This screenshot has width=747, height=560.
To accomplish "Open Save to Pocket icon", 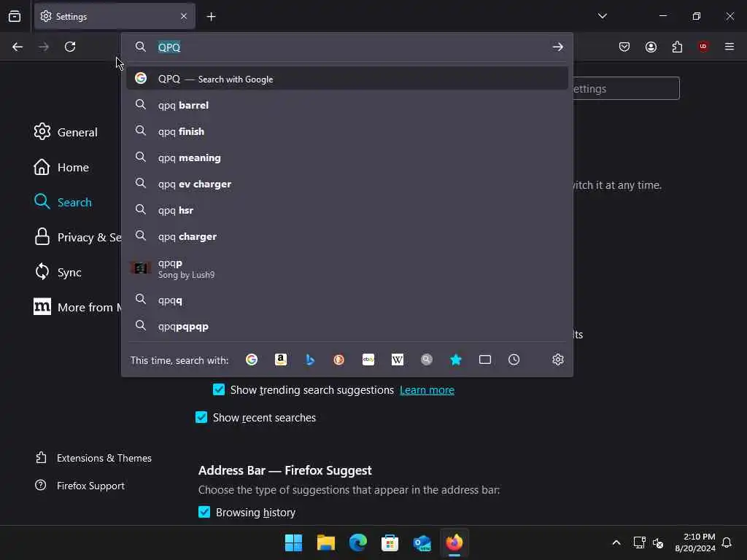I will 624,47.
